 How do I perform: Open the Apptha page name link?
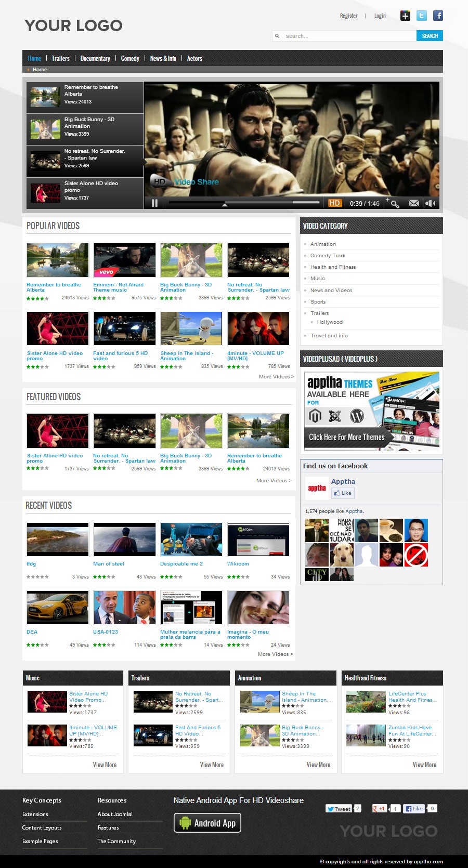pyautogui.click(x=343, y=481)
